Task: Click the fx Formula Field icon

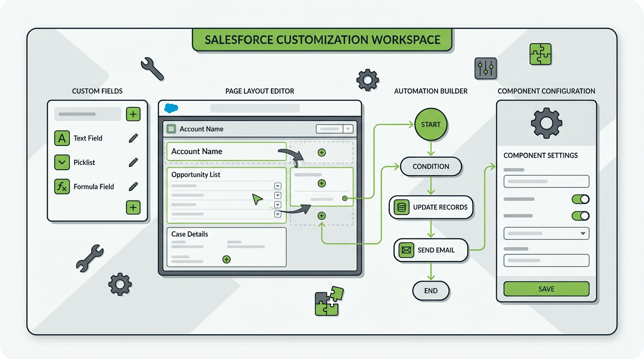Action: (x=62, y=187)
